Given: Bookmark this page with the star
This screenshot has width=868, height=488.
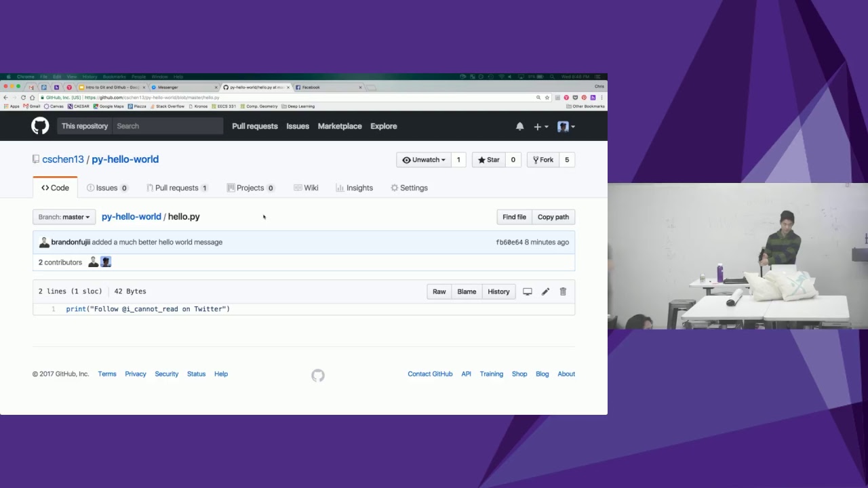Looking at the screenshot, I should tap(547, 98).
